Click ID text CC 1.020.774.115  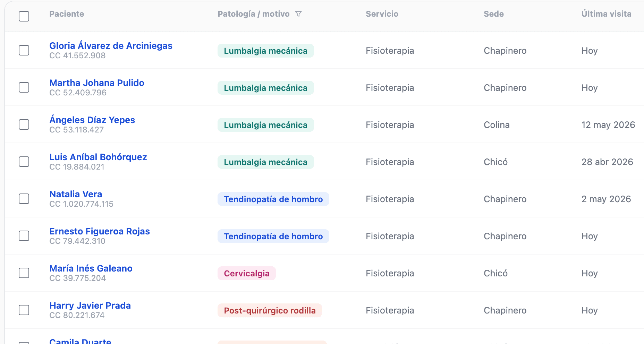click(82, 204)
